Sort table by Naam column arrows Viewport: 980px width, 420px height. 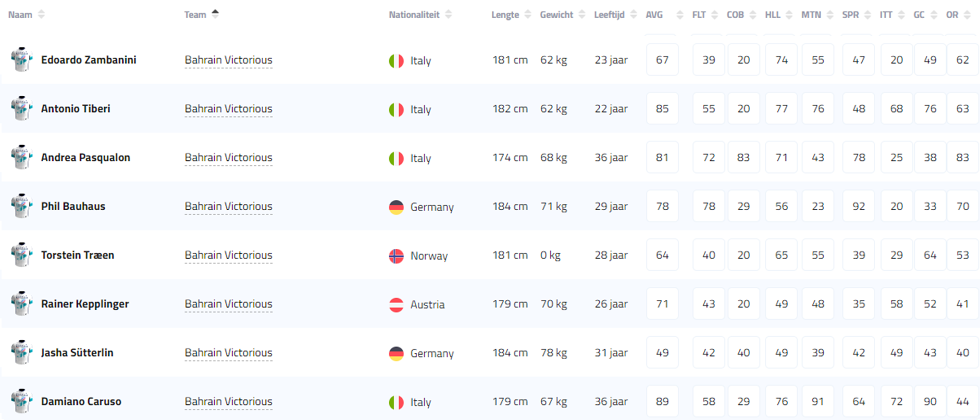tap(41, 15)
